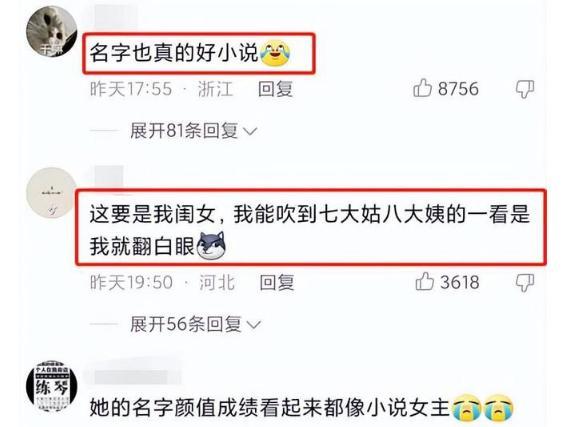This screenshot has height=427, width=574.
Task: Reply to the 浙江 comment
Action: click(x=275, y=89)
